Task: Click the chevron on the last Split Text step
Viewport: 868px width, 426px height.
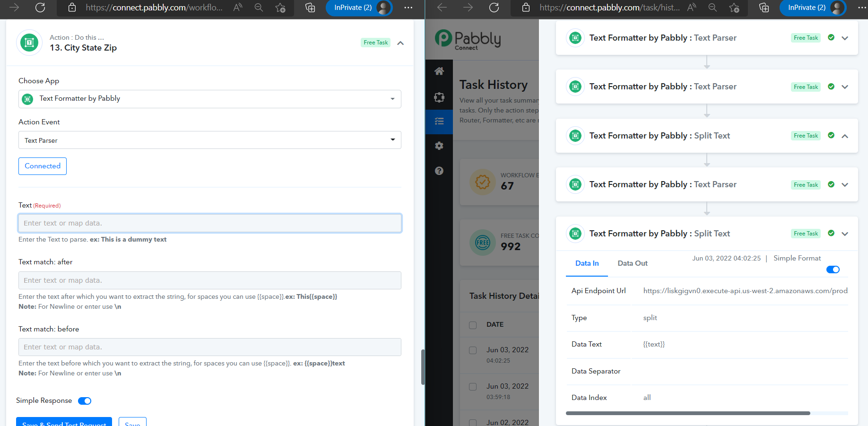Action: pyautogui.click(x=845, y=234)
